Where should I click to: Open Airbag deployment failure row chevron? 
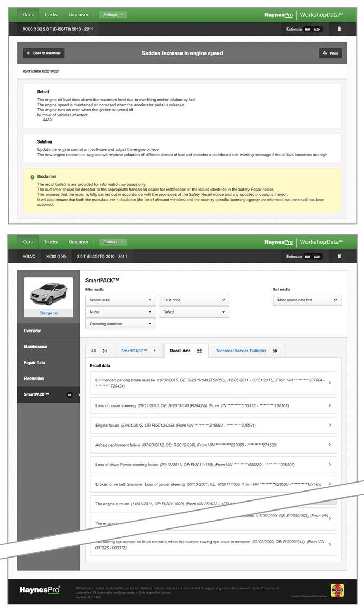point(330,445)
